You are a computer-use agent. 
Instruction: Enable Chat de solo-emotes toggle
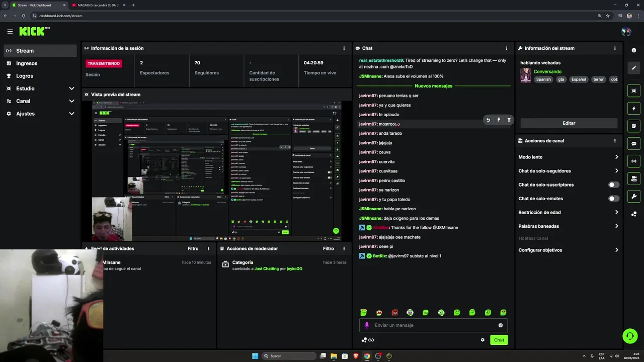(x=614, y=199)
